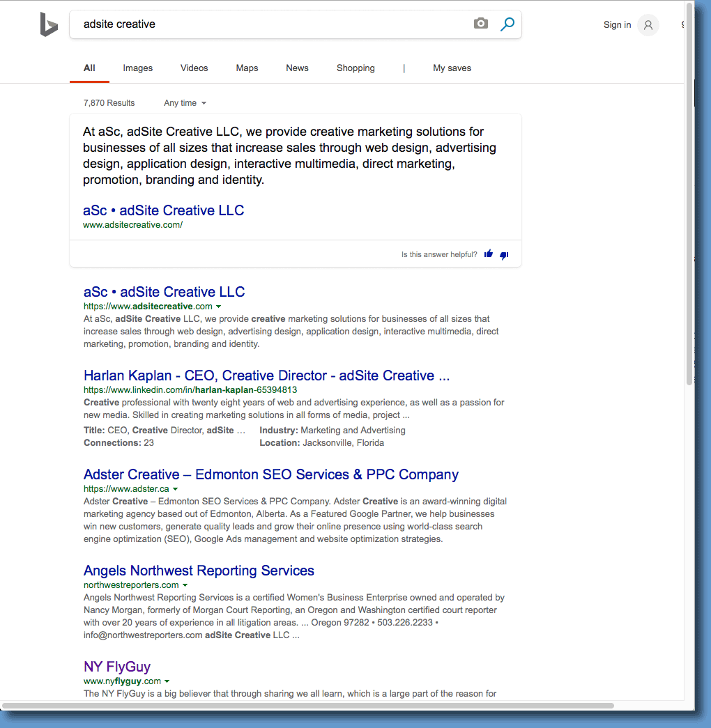Screen dimensions: 711x728
Task: Switch to the Videos tab
Action: (194, 68)
